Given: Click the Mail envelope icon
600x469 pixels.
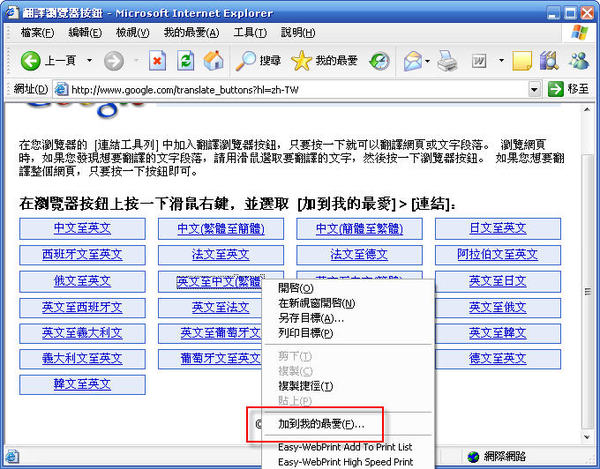Looking at the screenshot, I should (x=412, y=61).
